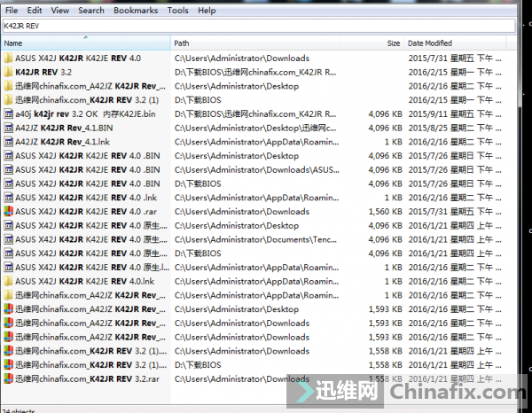Click folder icon of chinafix.com_K42JR REV 3.2 (1) folder
This screenshot has height=413, width=532.
click(9, 100)
